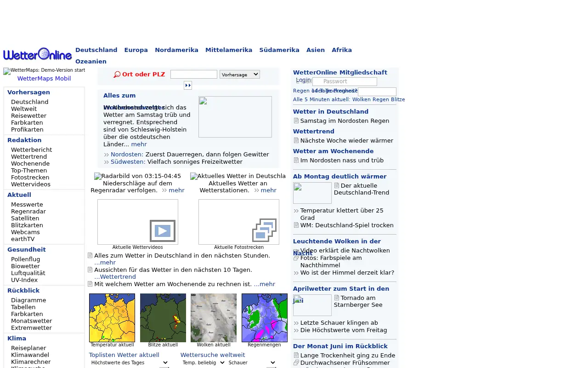Open the Südwesten headline link
The width and height of the screenshot is (588, 368).
128,162
